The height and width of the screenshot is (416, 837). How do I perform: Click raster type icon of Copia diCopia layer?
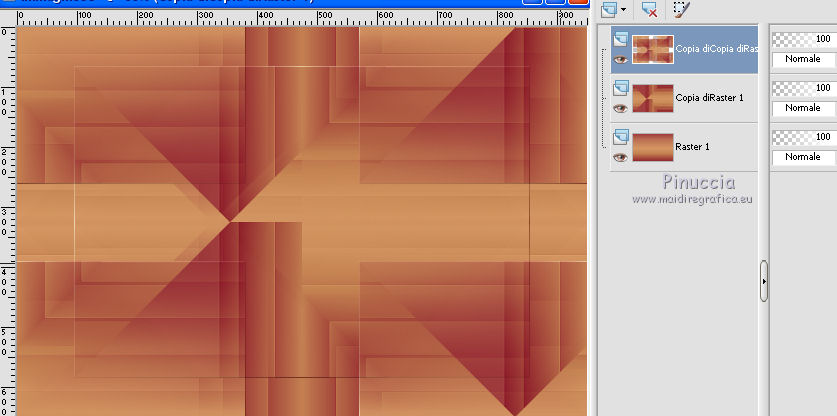(x=621, y=39)
